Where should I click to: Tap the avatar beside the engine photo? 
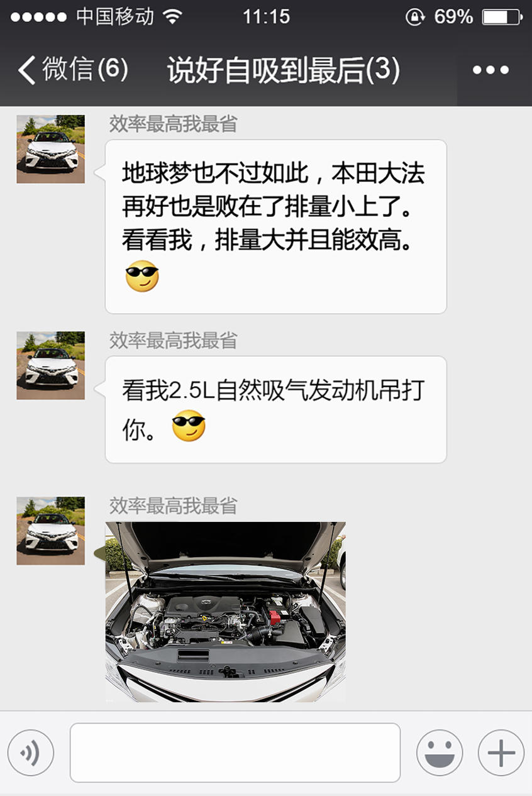coord(50,531)
